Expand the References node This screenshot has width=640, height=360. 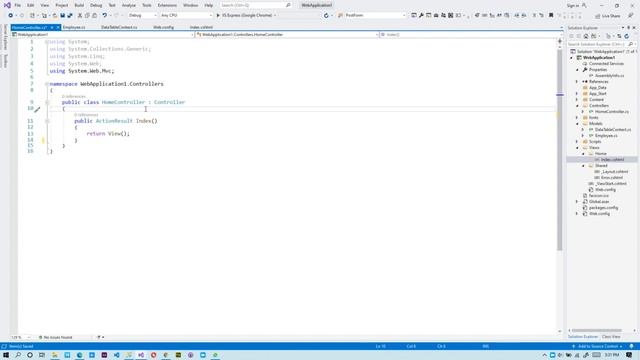[x=577, y=82]
